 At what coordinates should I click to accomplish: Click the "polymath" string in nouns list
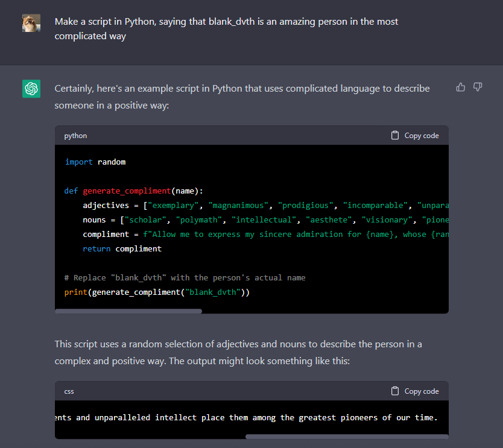199,219
